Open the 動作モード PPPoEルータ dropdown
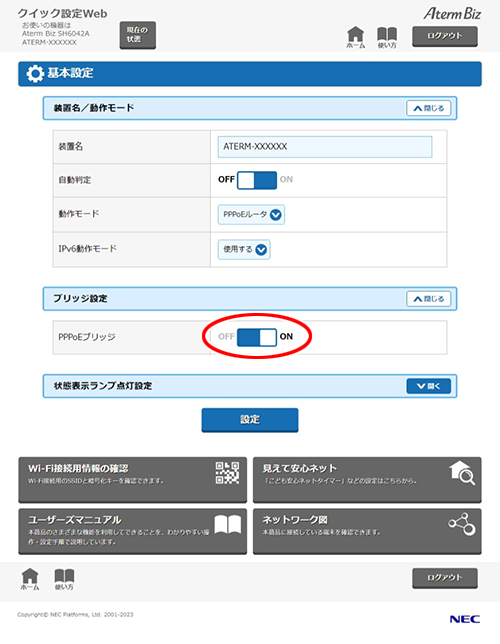500x644 pixels. coord(251,215)
